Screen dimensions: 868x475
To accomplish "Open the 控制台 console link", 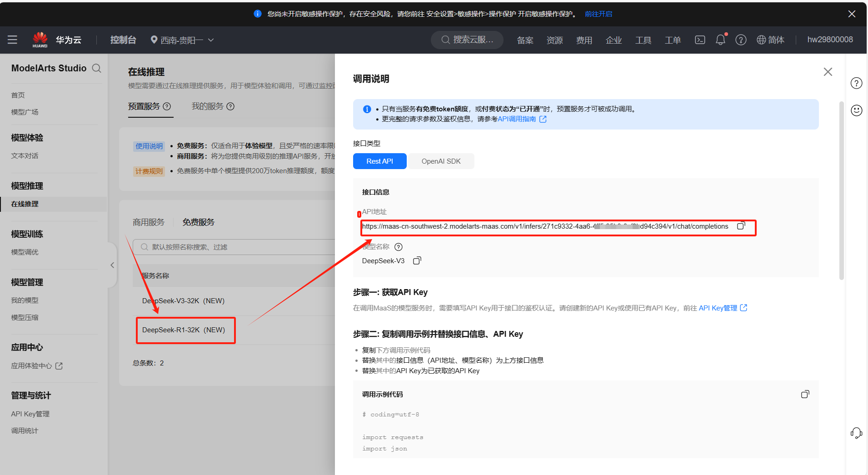I will (x=123, y=40).
